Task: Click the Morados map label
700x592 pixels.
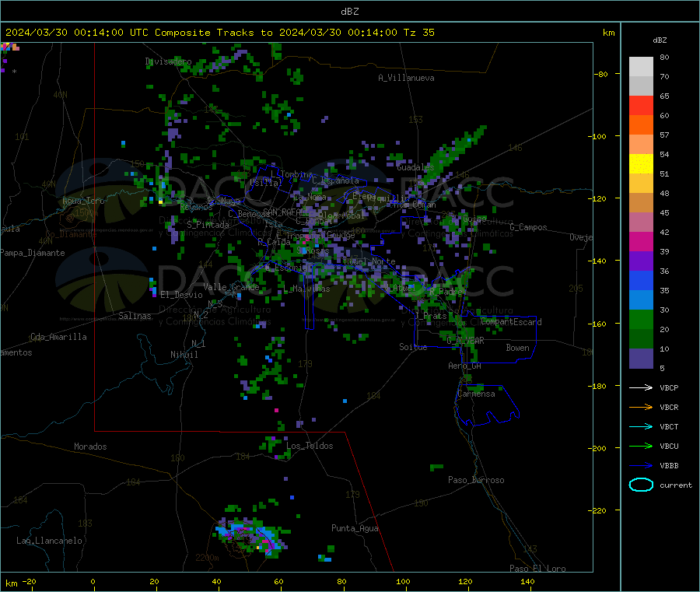Action: (x=90, y=447)
